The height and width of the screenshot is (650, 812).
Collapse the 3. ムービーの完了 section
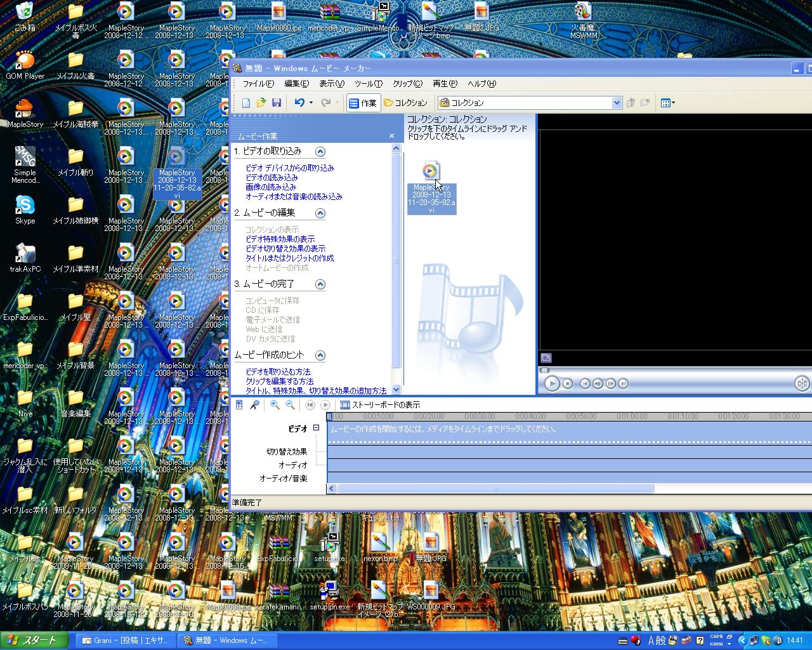tap(320, 284)
